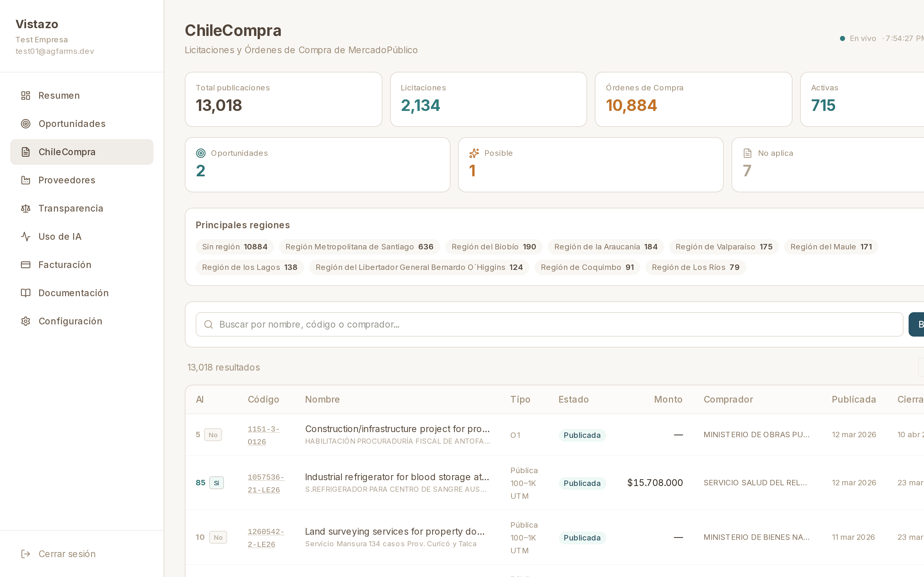Viewport: 924px width, 577px height.
Task: Click the Oportunidades target icon
Action: [x=25, y=123]
